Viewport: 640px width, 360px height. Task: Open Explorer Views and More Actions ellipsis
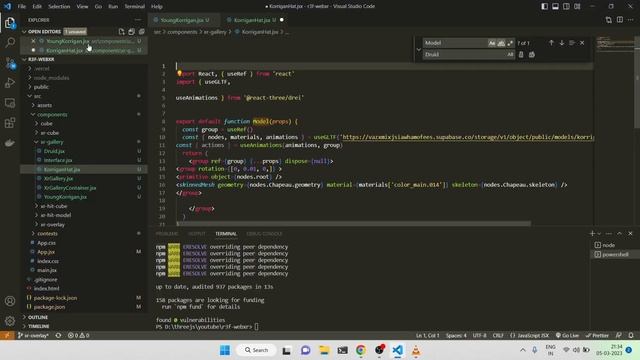click(138, 20)
